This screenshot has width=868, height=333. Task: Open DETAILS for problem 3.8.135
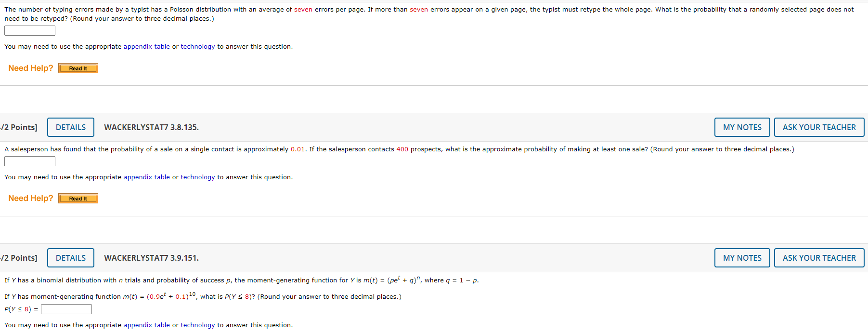[x=70, y=127]
